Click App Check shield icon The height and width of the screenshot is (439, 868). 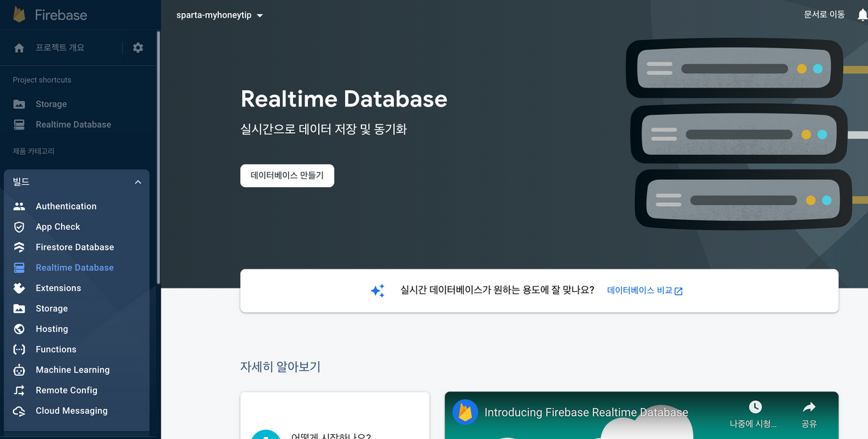coord(19,227)
